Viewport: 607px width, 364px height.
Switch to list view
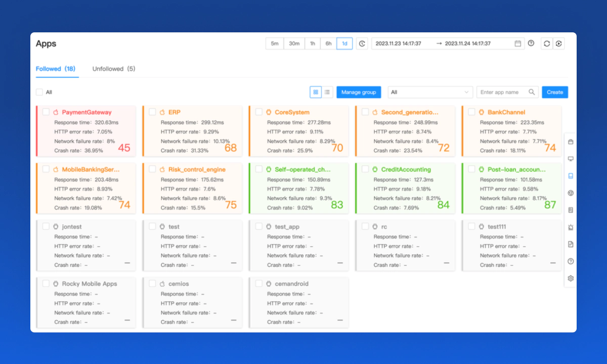tap(327, 92)
